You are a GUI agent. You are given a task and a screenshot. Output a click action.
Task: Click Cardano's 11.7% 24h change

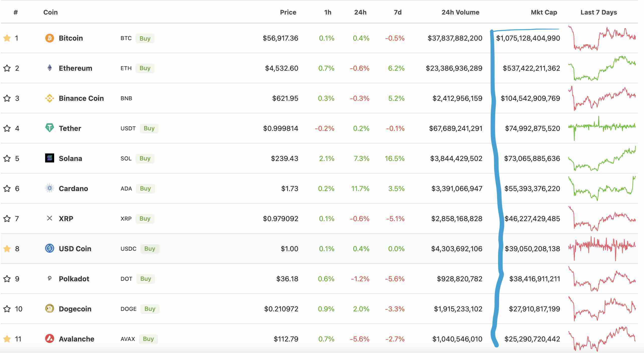pos(360,189)
